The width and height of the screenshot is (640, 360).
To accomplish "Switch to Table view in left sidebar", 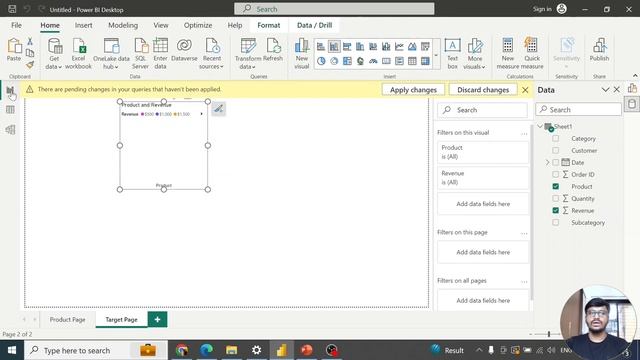I will pos(10,109).
